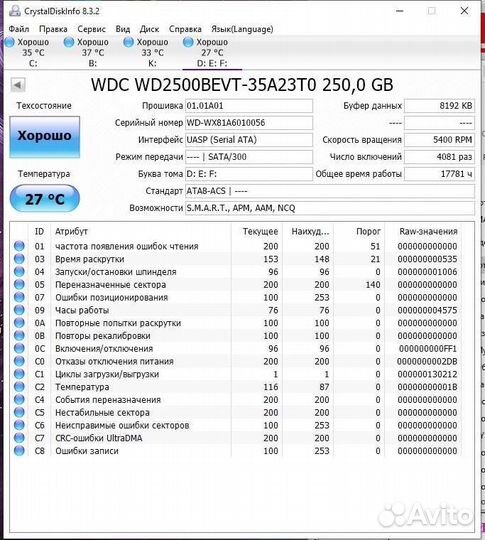The image size is (485, 540).
Task: Select 'частота появления ошибок чтения' attribute text
Action: point(127,246)
